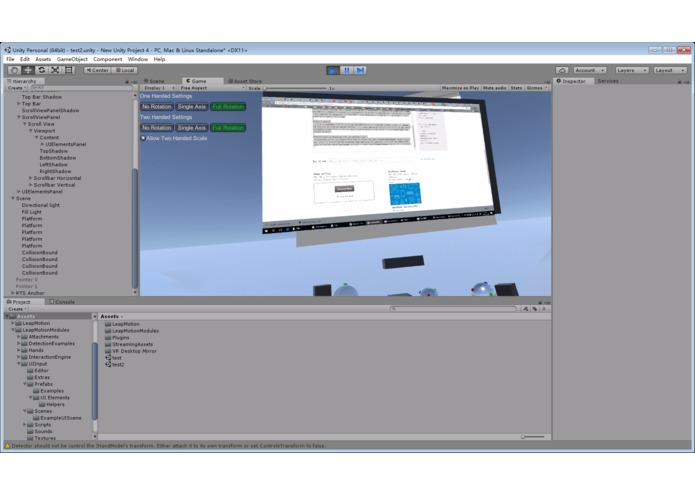Switch to the Services tab

coord(608,81)
